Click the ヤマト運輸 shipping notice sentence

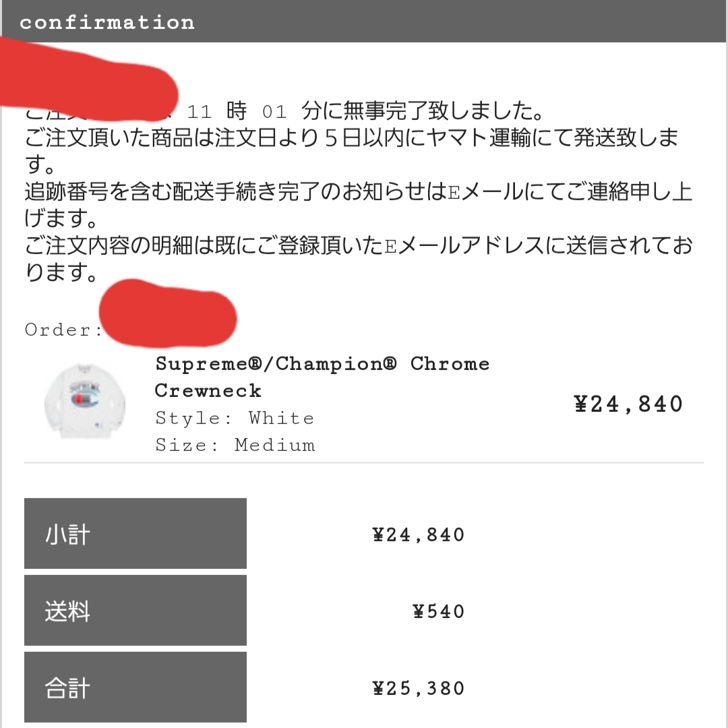pos(351,139)
